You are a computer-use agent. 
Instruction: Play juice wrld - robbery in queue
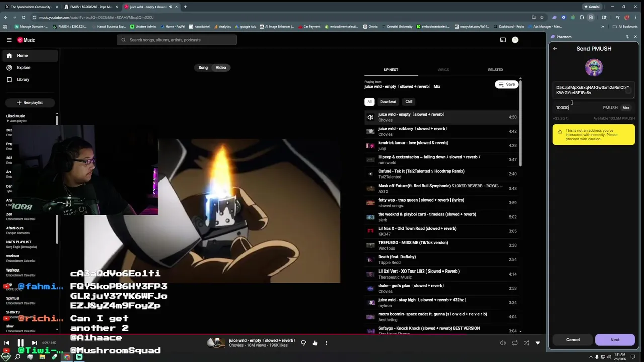coord(442,131)
